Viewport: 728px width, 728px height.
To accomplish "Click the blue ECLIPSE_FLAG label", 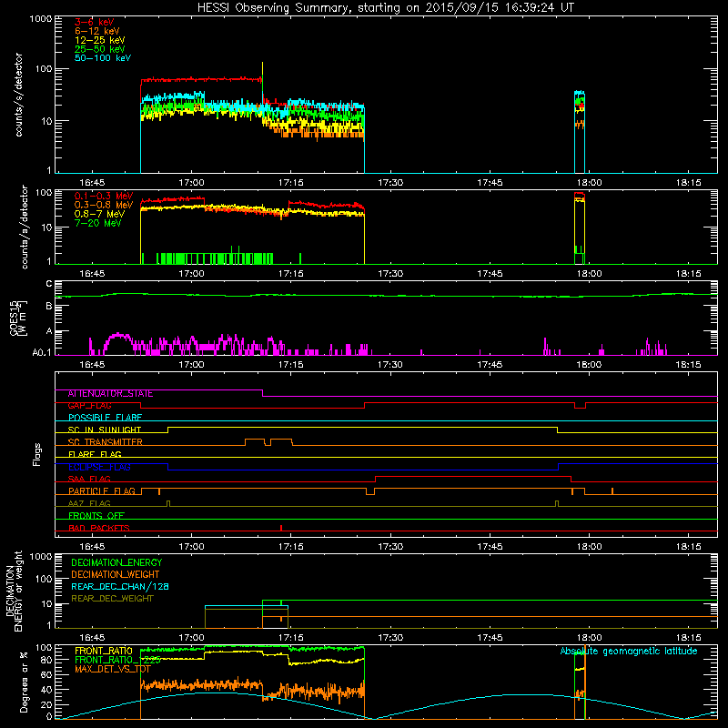I will coord(99,467).
